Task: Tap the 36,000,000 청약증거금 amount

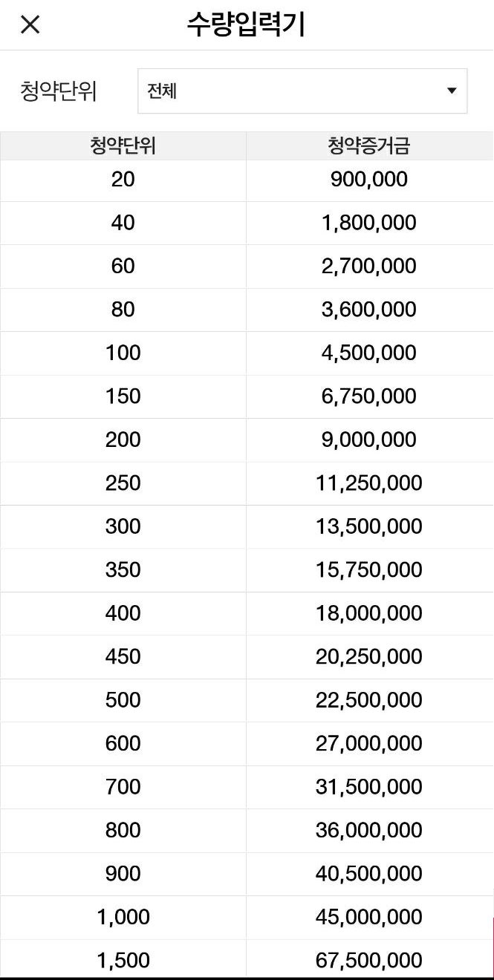Action: [x=368, y=830]
